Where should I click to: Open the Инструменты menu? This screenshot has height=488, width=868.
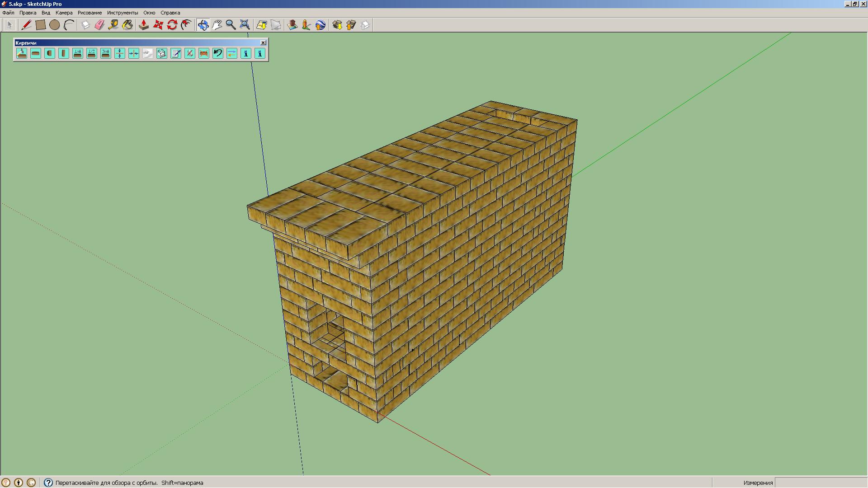[123, 13]
